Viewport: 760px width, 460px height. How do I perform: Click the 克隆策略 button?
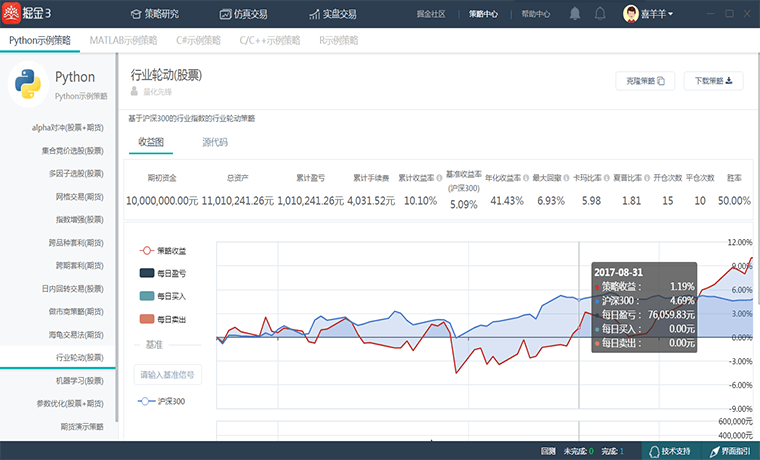[x=645, y=81]
